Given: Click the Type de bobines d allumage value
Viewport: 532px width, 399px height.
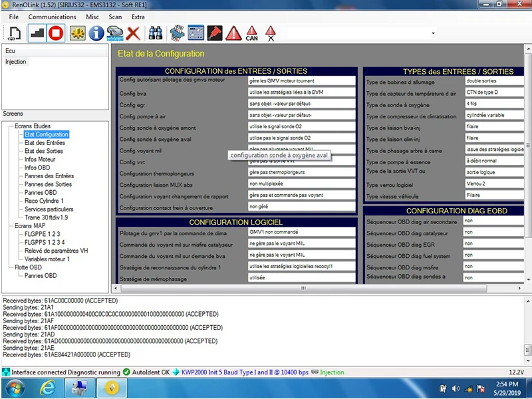Looking at the screenshot, I should coord(494,80).
